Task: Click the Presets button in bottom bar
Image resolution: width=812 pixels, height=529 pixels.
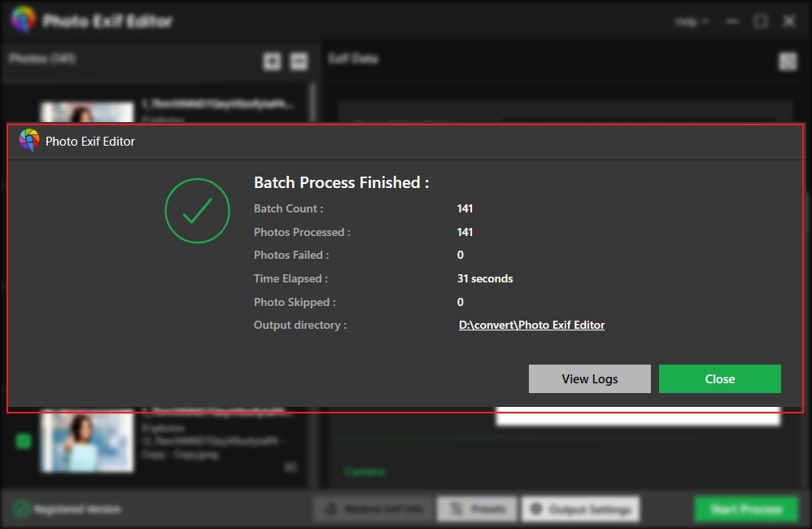Action: [478, 509]
